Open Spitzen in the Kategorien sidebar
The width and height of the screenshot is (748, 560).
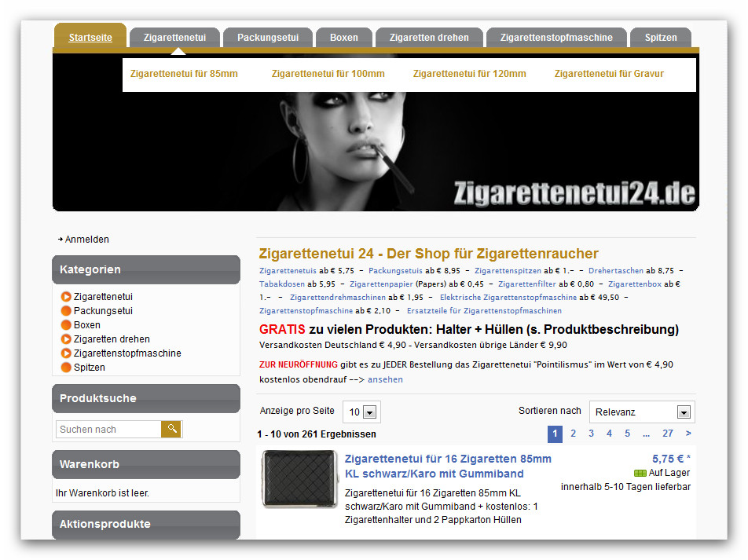tap(90, 368)
